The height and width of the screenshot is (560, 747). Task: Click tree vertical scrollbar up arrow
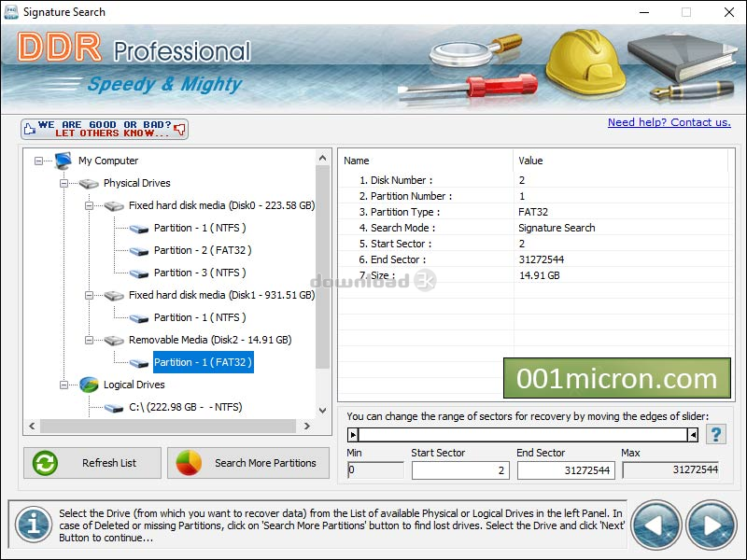coord(322,158)
